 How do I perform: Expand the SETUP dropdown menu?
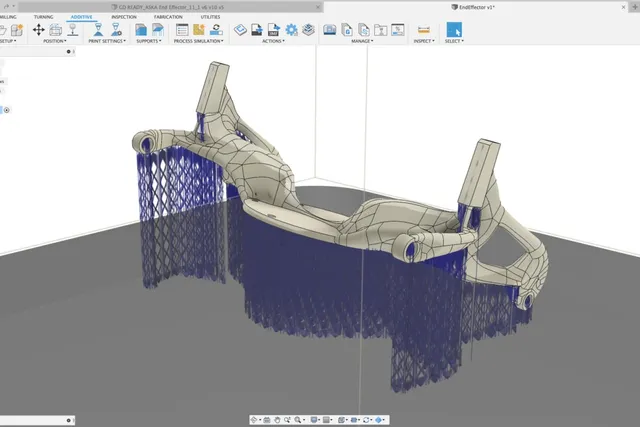coord(8,41)
